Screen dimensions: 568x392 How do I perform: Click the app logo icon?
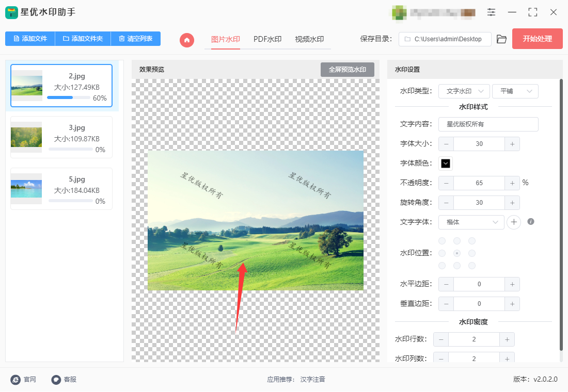point(11,12)
